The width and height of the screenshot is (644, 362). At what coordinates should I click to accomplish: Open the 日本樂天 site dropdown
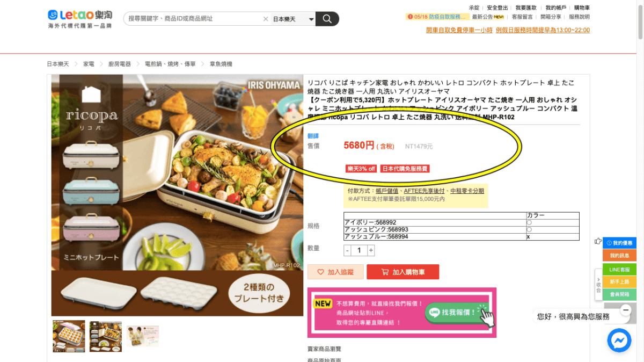[293, 19]
